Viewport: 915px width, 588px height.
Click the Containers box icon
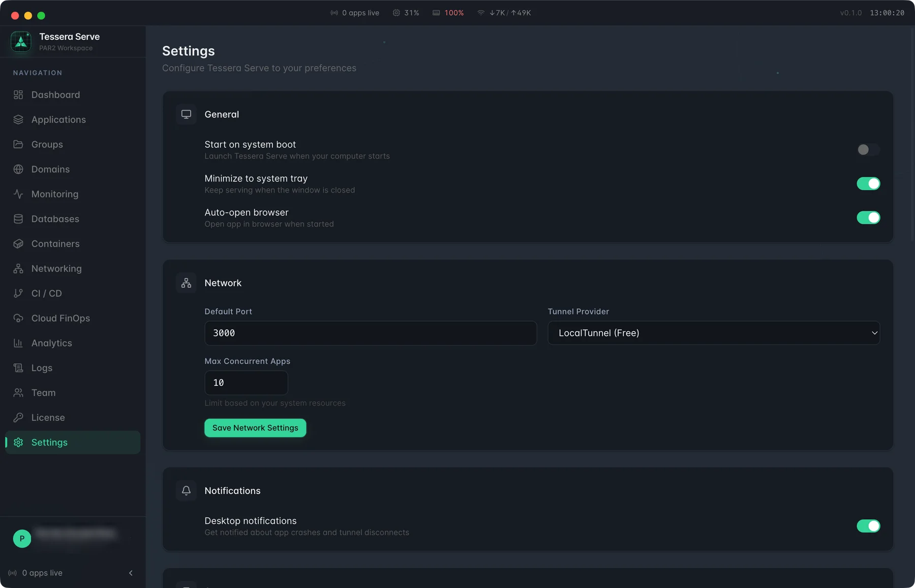coord(18,244)
